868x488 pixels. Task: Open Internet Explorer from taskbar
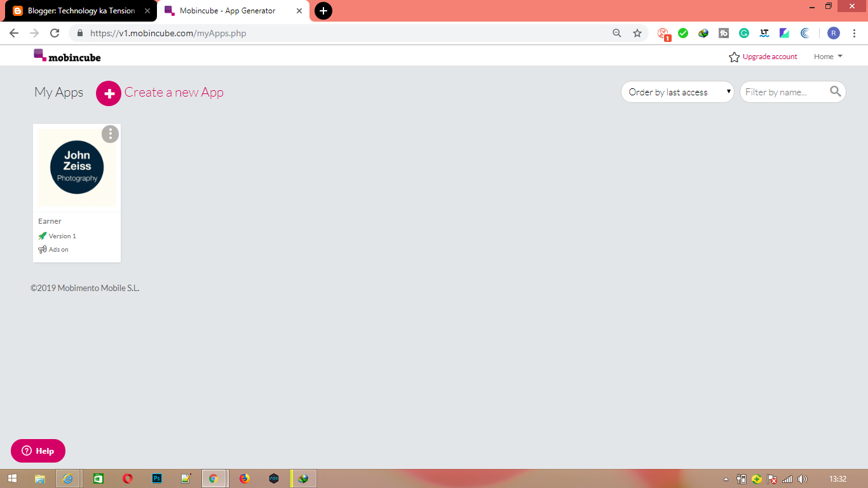(68, 478)
